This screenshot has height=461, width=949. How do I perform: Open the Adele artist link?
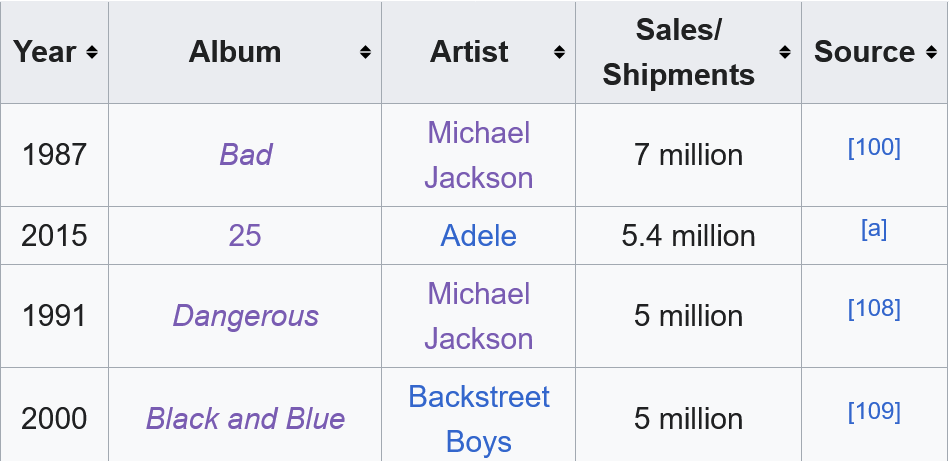(478, 236)
